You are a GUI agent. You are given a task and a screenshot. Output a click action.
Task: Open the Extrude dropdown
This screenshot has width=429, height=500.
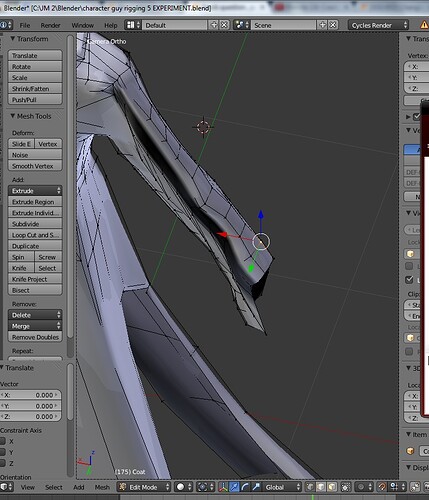pos(35,191)
